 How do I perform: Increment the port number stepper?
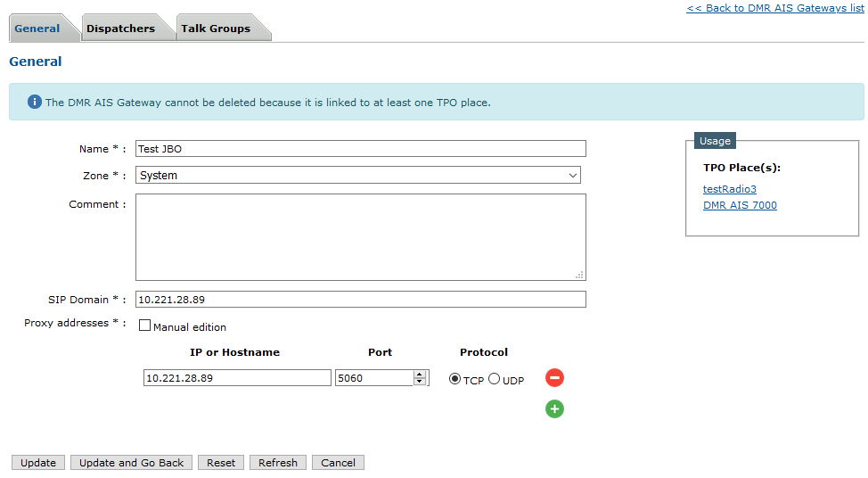(x=420, y=374)
